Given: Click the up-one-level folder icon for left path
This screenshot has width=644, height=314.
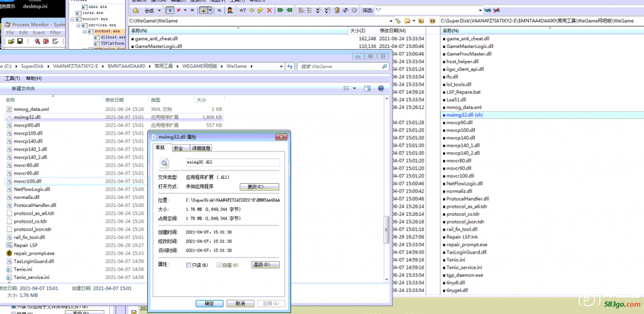Looking at the screenshot, I should (421, 21).
